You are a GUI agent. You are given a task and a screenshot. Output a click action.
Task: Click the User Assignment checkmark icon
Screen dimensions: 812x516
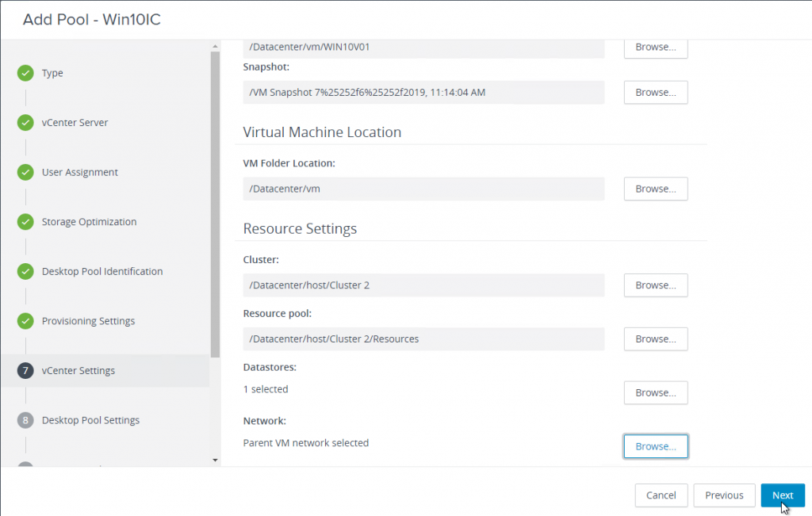25,171
